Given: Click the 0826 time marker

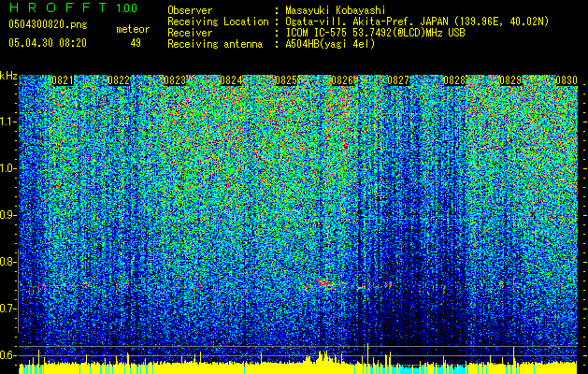Looking at the screenshot, I should pos(342,80).
